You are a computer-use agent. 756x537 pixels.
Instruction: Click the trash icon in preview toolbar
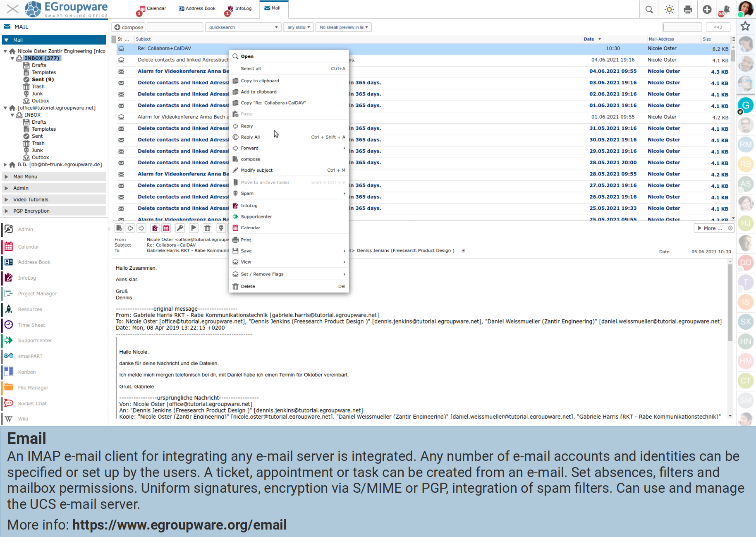click(x=208, y=228)
